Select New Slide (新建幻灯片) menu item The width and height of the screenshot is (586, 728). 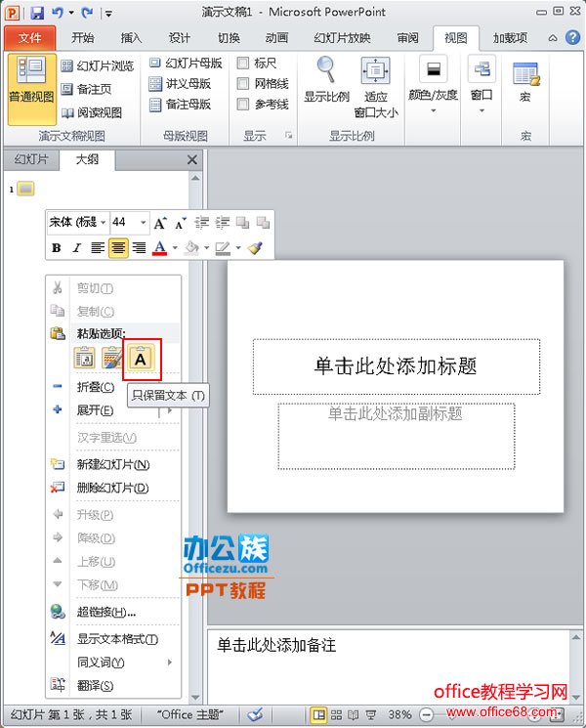pos(113,464)
